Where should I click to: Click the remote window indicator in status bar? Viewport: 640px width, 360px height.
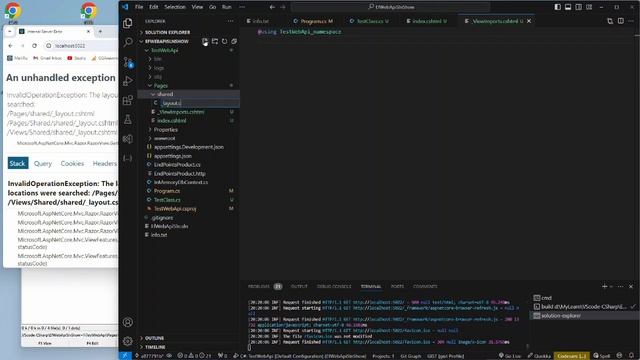(x=125, y=356)
